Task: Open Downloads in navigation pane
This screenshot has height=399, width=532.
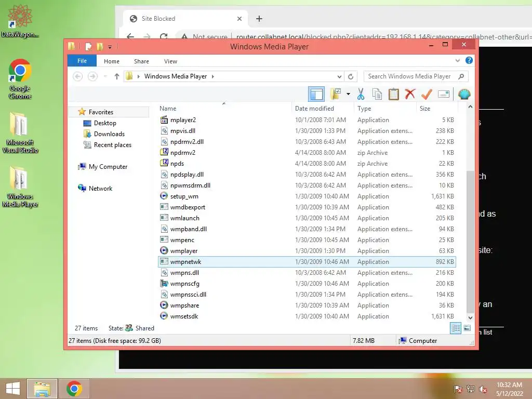Action: coord(109,134)
